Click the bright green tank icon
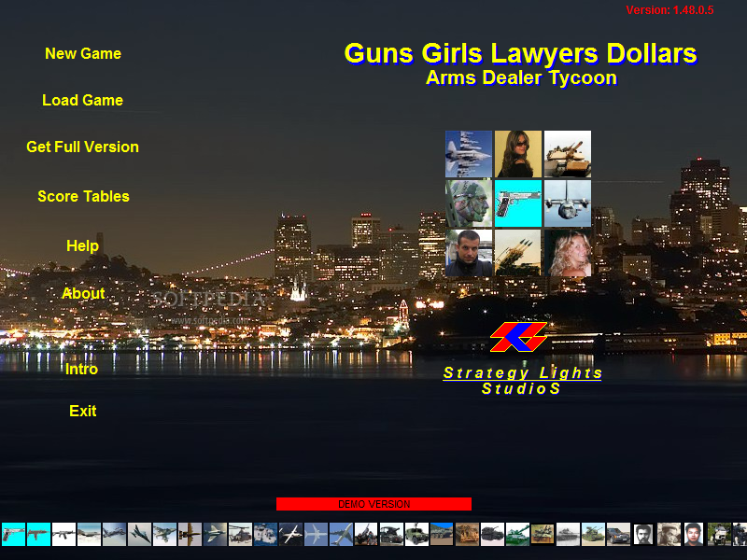The width and height of the screenshot is (747, 560). point(518,534)
